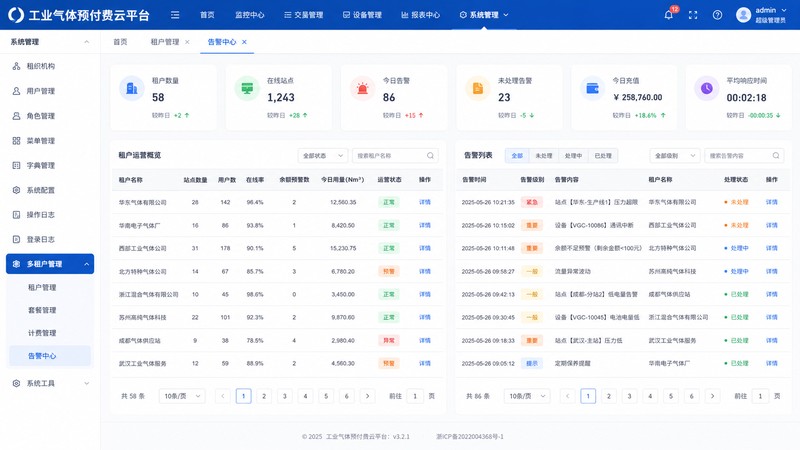
Task: Open tenant 全部状态 filter dropdown
Action: click(x=323, y=156)
